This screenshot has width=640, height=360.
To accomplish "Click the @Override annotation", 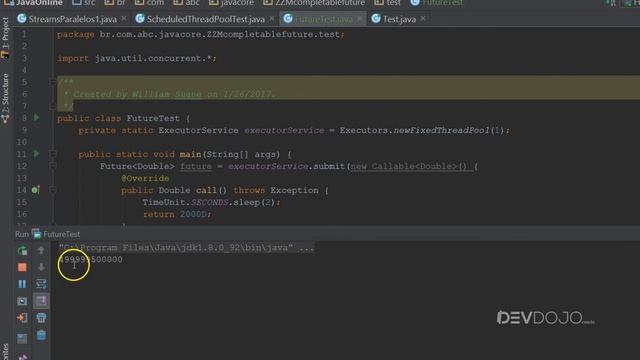I will 145,178.
